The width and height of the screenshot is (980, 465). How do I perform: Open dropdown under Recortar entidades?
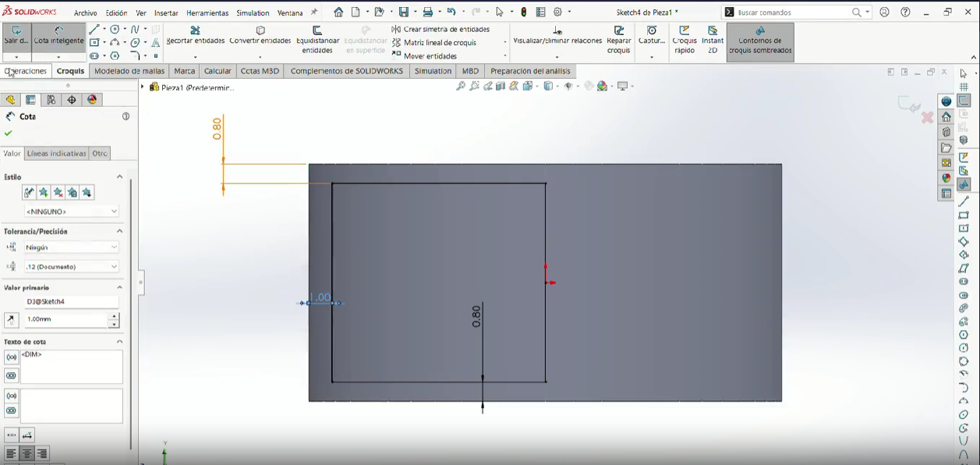click(x=196, y=57)
